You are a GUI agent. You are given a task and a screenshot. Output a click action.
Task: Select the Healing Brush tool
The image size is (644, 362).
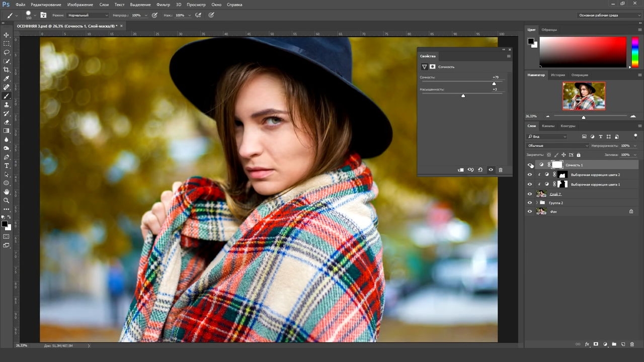point(7,87)
